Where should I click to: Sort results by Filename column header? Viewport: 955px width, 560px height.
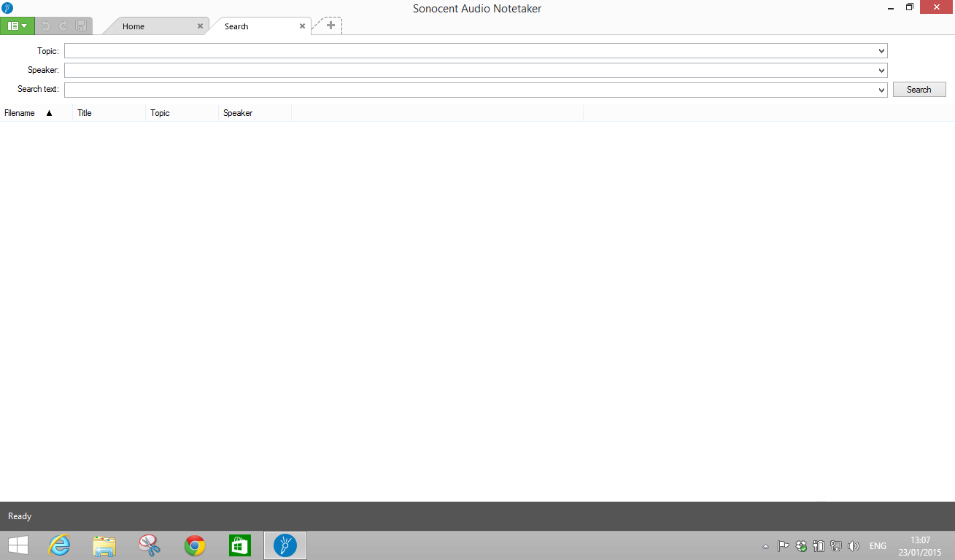coord(36,113)
